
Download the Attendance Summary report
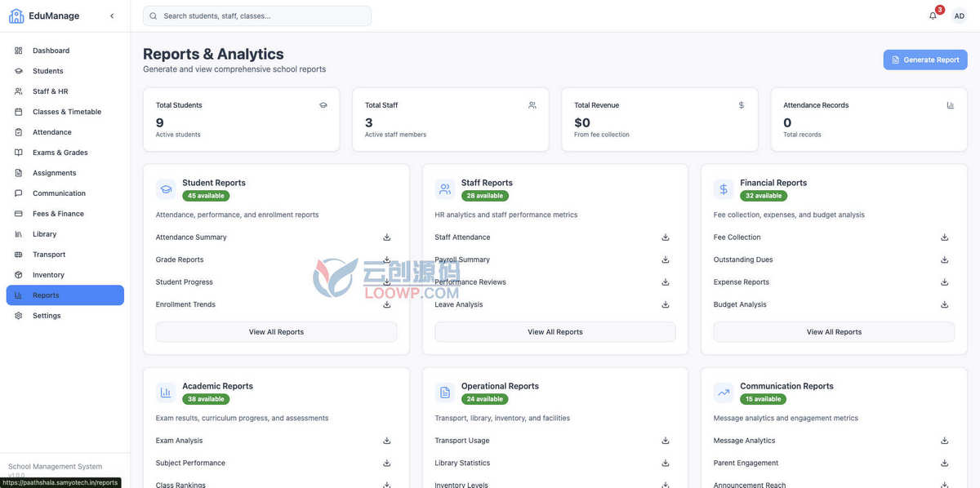pos(387,237)
